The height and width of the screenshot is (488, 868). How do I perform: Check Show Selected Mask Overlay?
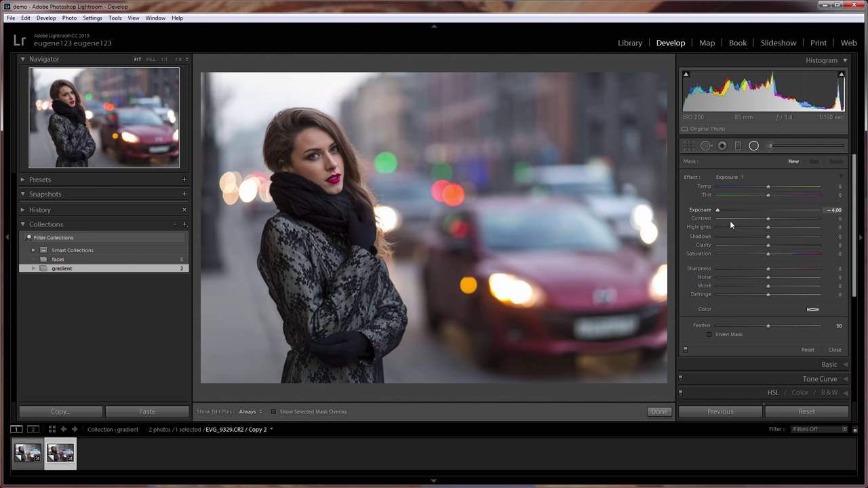coord(273,411)
